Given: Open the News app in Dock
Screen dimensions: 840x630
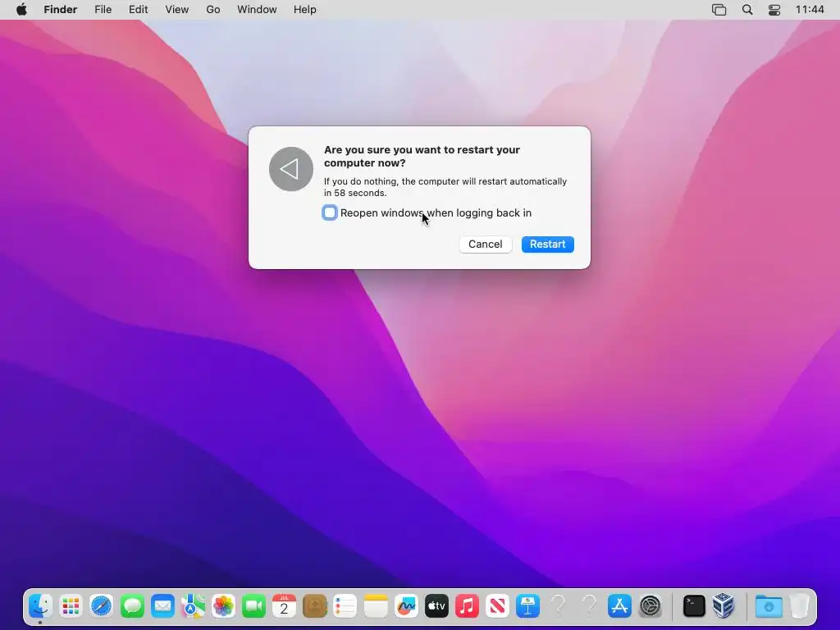Looking at the screenshot, I should click(x=498, y=606).
